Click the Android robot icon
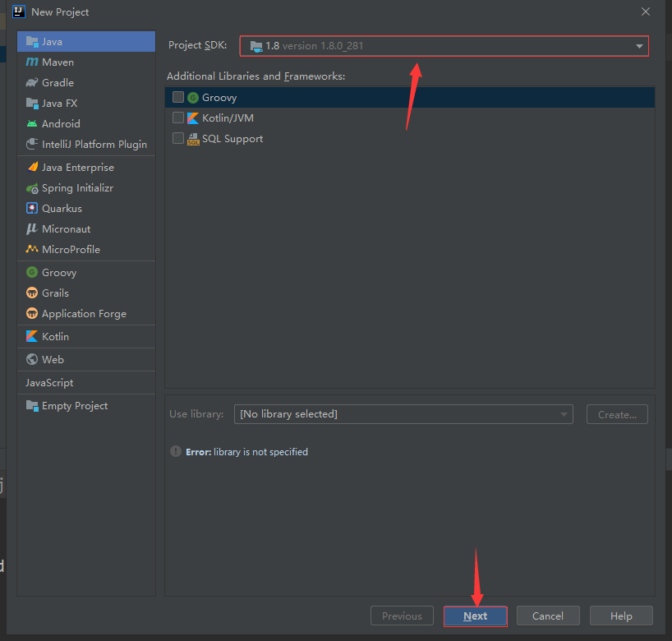 (32, 124)
